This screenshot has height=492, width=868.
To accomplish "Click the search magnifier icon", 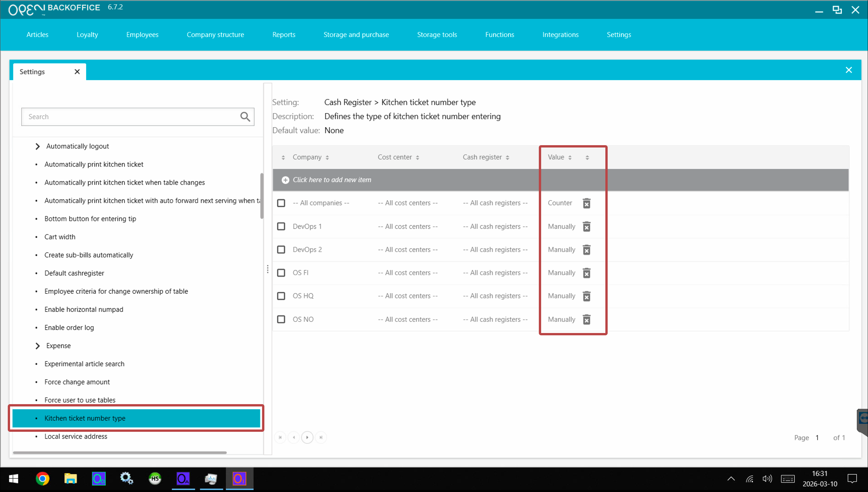I will click(245, 117).
